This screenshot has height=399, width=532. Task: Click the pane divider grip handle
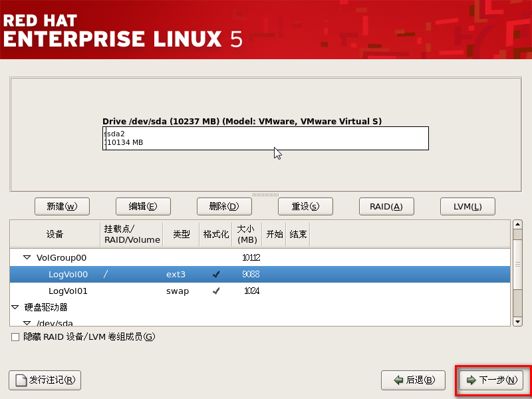265,195
